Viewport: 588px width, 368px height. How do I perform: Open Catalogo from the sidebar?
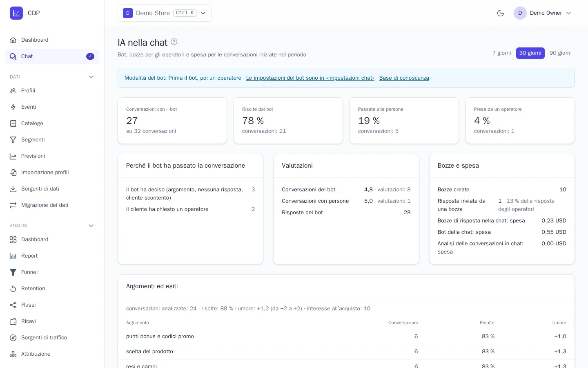[52, 123]
